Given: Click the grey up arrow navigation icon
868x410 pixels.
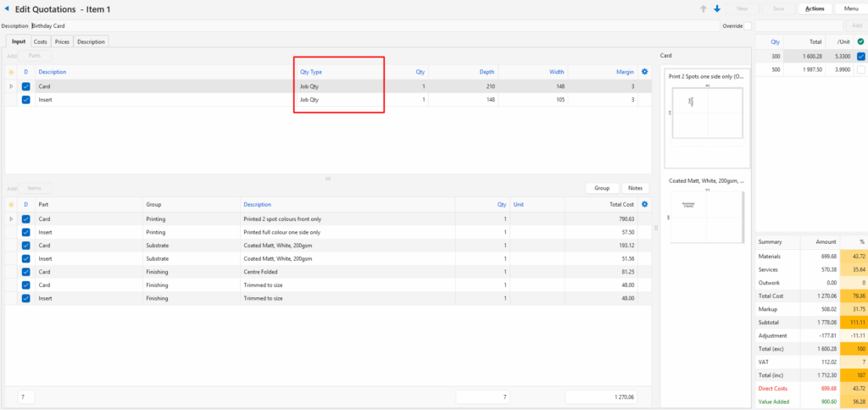Looking at the screenshot, I should click(x=703, y=8).
